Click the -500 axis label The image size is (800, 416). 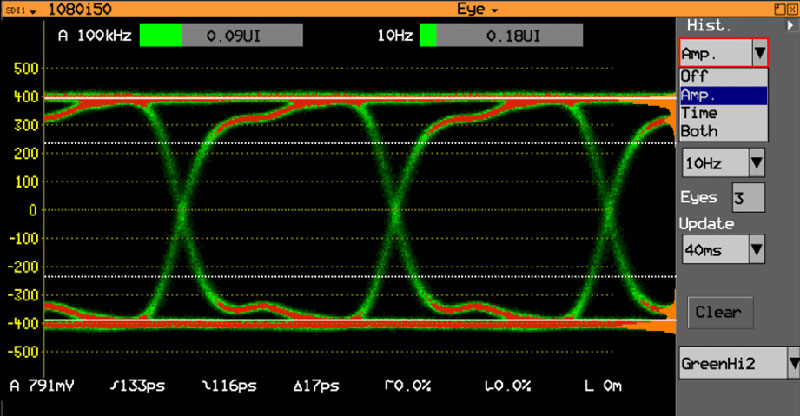tap(22, 352)
